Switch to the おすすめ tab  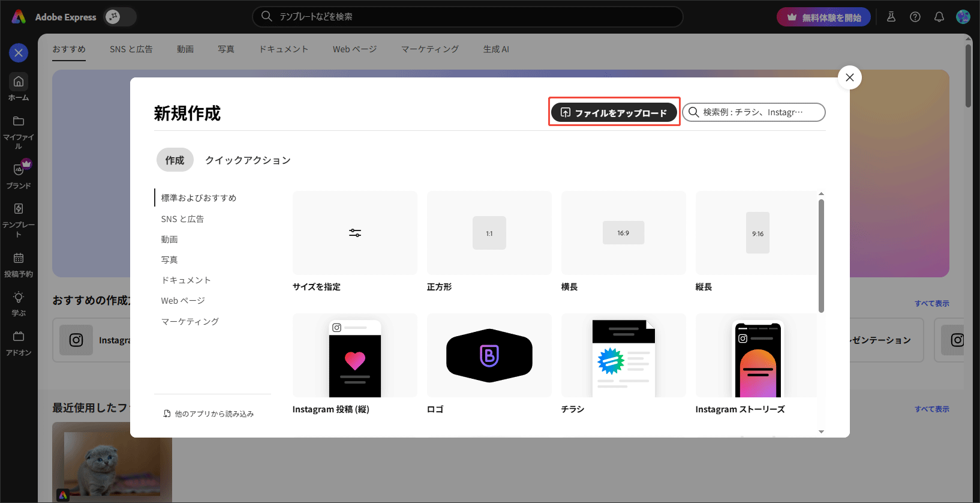click(69, 49)
